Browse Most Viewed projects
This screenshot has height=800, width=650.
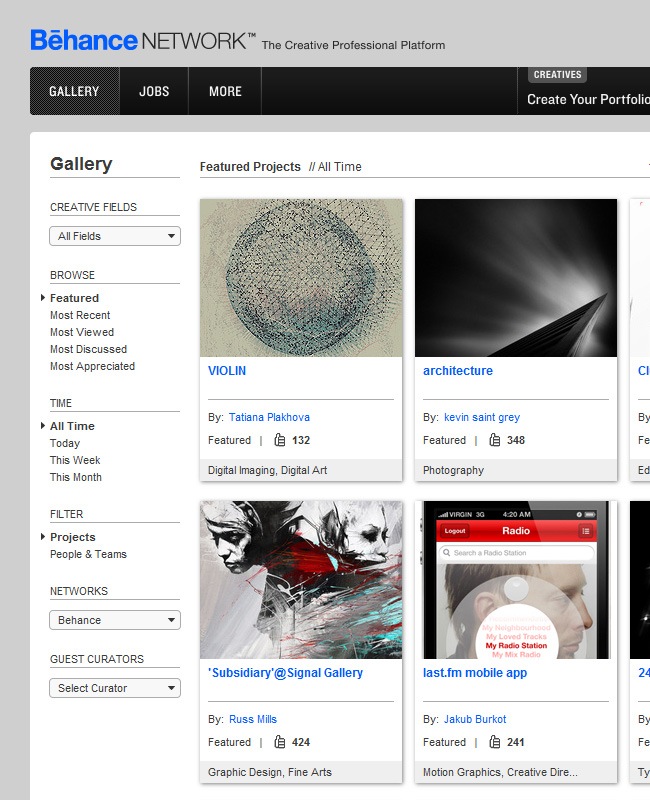click(x=82, y=332)
